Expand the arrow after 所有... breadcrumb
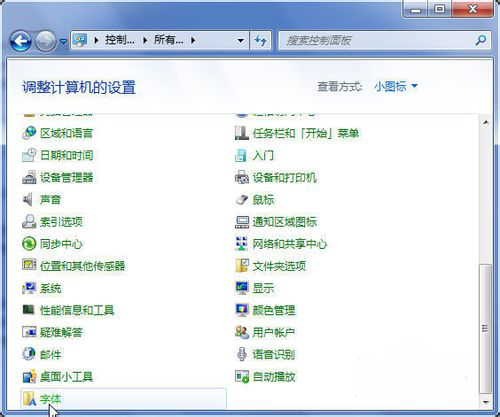 click(193, 41)
